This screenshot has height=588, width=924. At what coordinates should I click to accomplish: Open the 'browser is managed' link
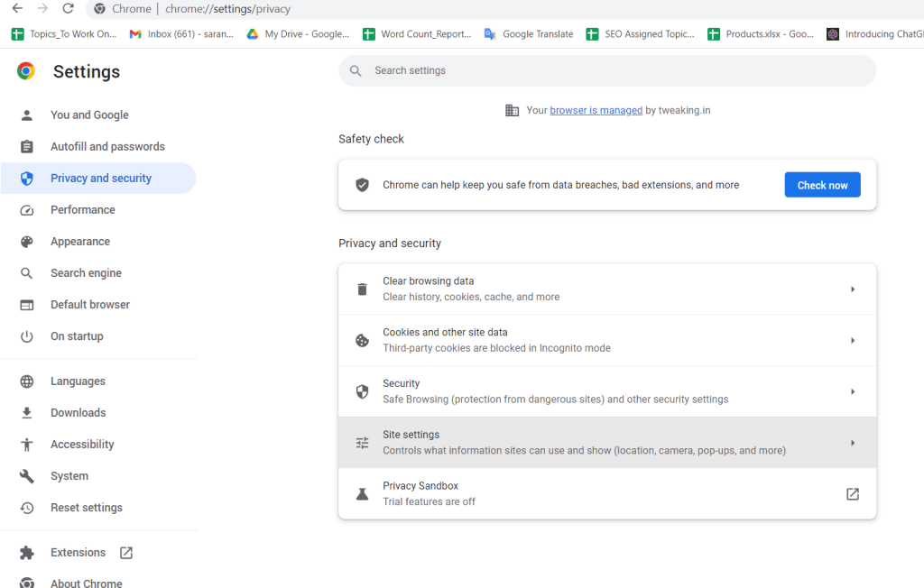pos(596,110)
